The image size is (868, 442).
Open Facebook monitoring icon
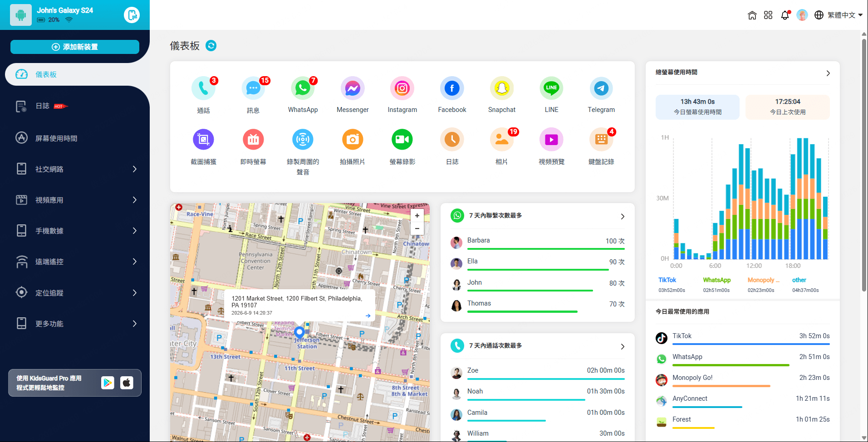click(452, 88)
